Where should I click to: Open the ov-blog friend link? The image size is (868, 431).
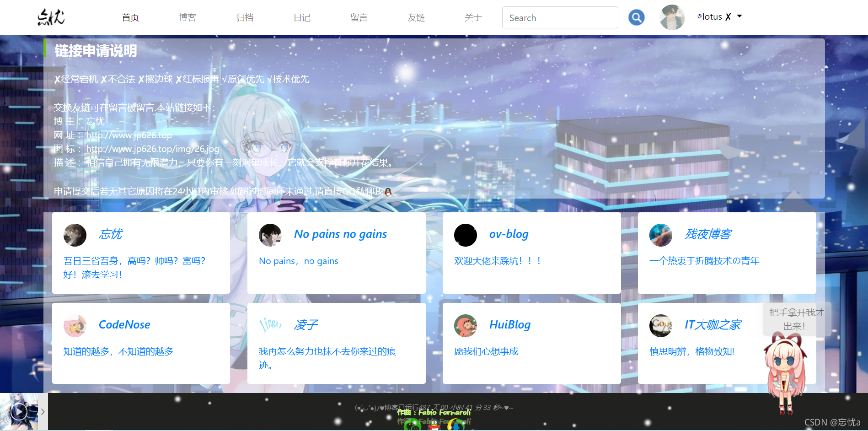(509, 234)
